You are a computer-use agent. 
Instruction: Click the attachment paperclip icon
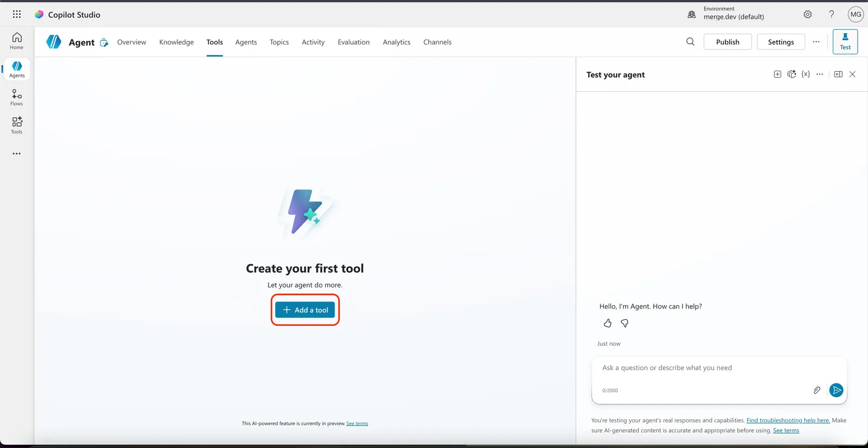click(816, 390)
